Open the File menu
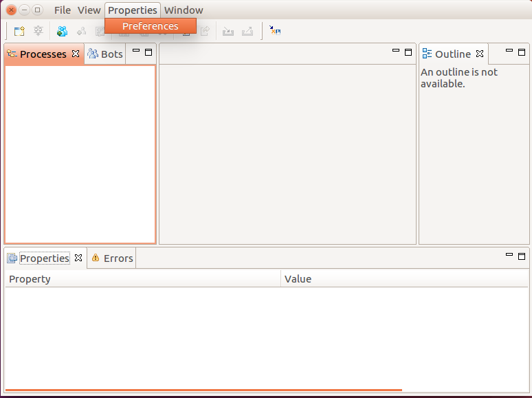The width and height of the screenshot is (532, 398). (63, 10)
